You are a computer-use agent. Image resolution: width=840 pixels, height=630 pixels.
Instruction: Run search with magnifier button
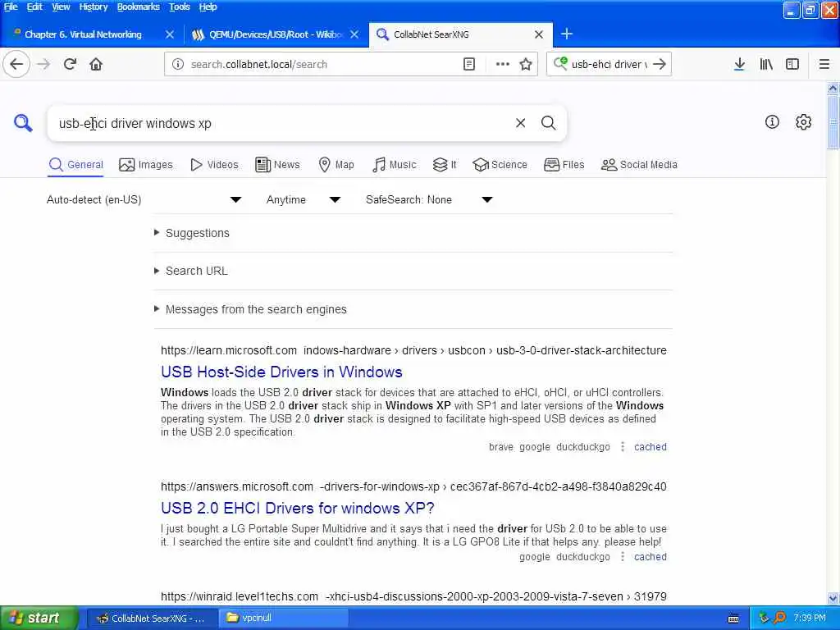tap(548, 123)
